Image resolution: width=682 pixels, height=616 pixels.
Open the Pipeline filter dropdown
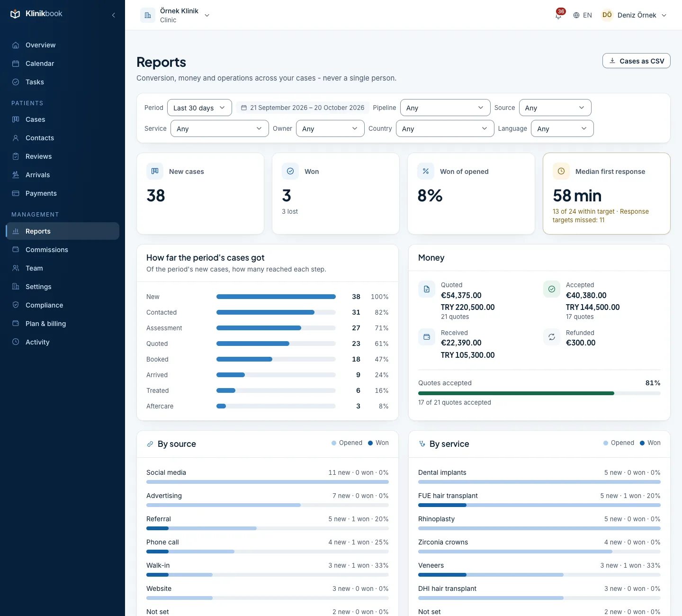[x=445, y=108]
